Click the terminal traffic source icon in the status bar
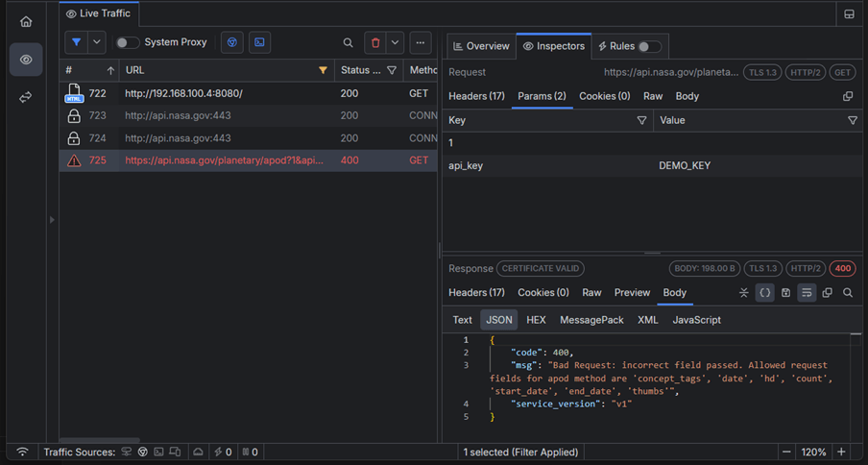Screen dimensions: 868x465 coord(158,452)
